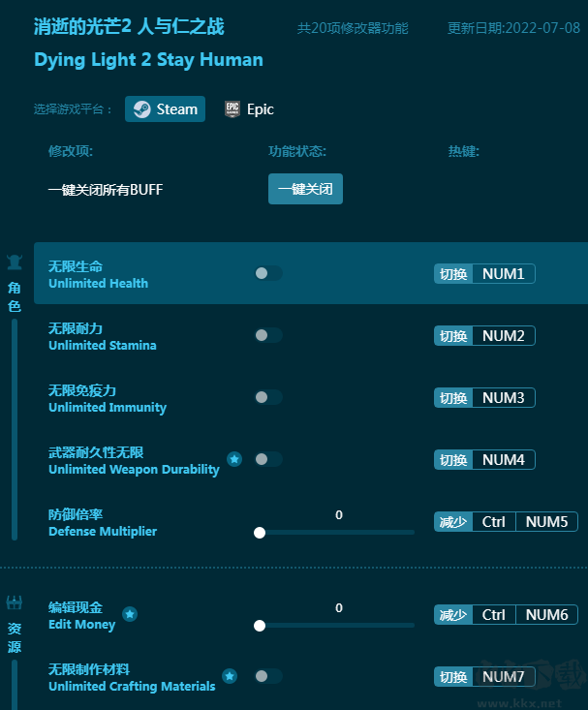588x710 pixels.
Task: Choose the Epic platform option
Action: [249, 109]
